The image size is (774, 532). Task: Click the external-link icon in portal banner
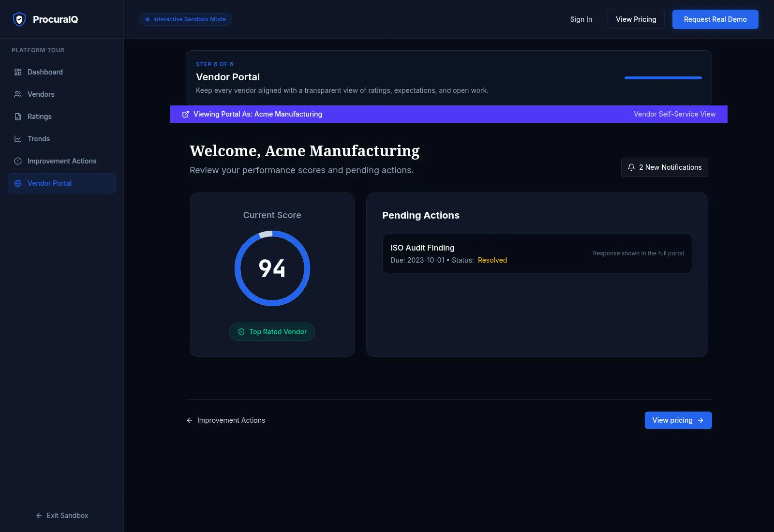(x=185, y=114)
